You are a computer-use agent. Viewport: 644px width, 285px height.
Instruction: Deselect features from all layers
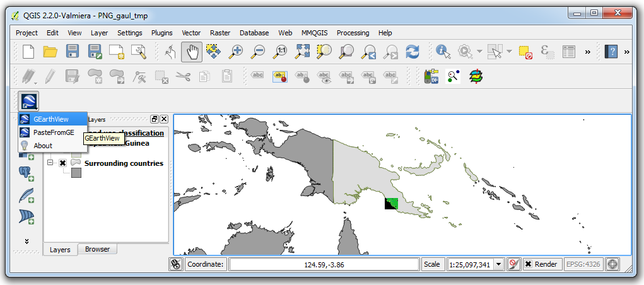(x=525, y=52)
